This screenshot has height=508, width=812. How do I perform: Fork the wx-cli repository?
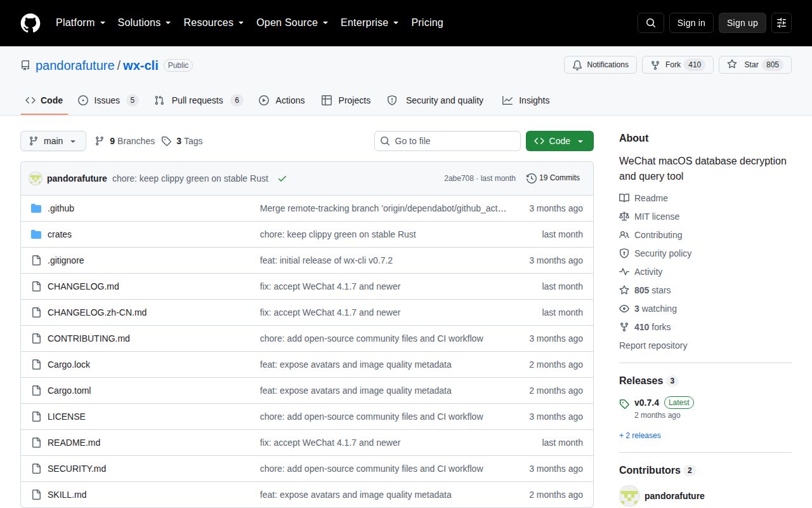pos(678,65)
